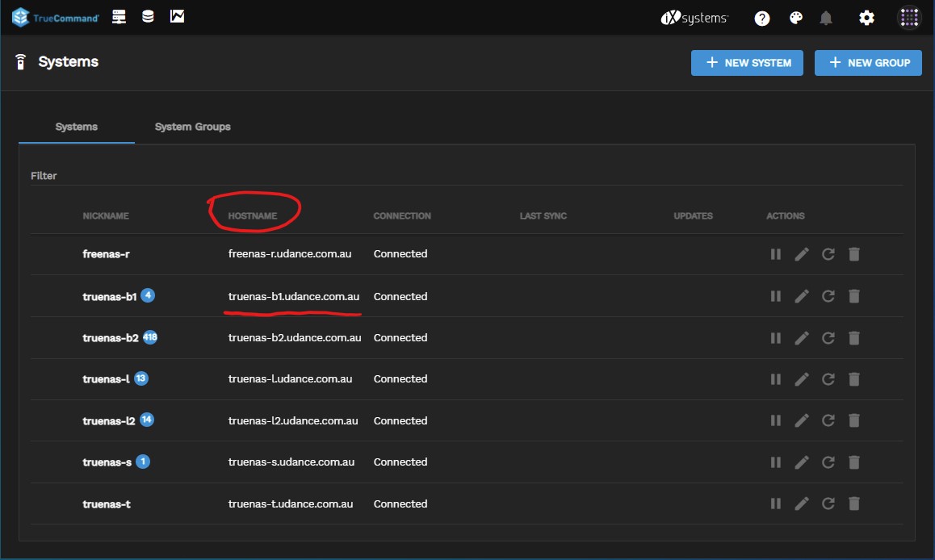Select hostname truenas-l.udance.com.au

[291, 379]
